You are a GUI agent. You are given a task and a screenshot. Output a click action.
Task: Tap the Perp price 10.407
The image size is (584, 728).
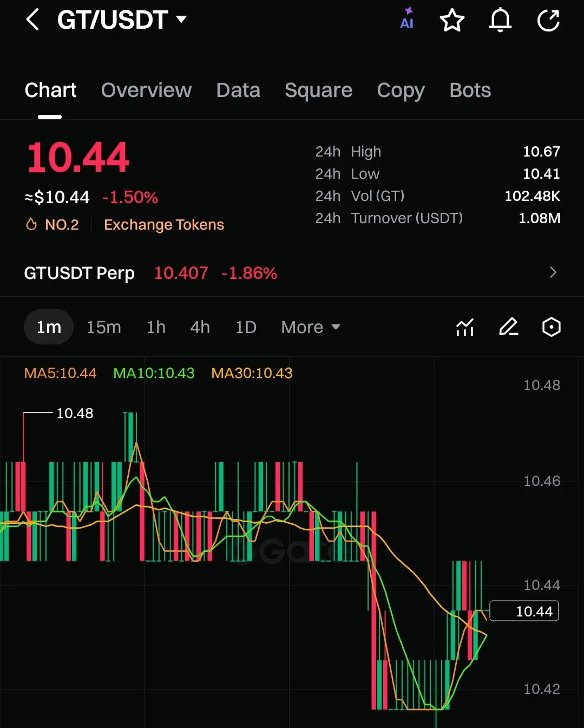[181, 273]
